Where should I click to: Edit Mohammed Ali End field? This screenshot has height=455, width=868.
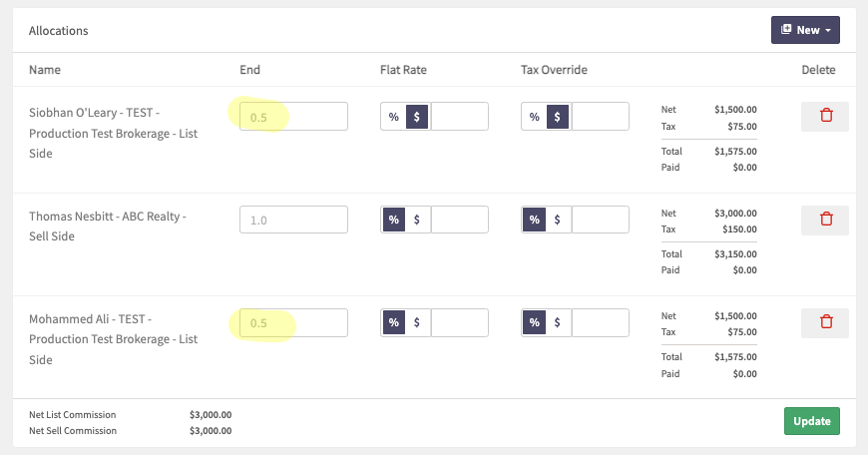[x=293, y=322]
